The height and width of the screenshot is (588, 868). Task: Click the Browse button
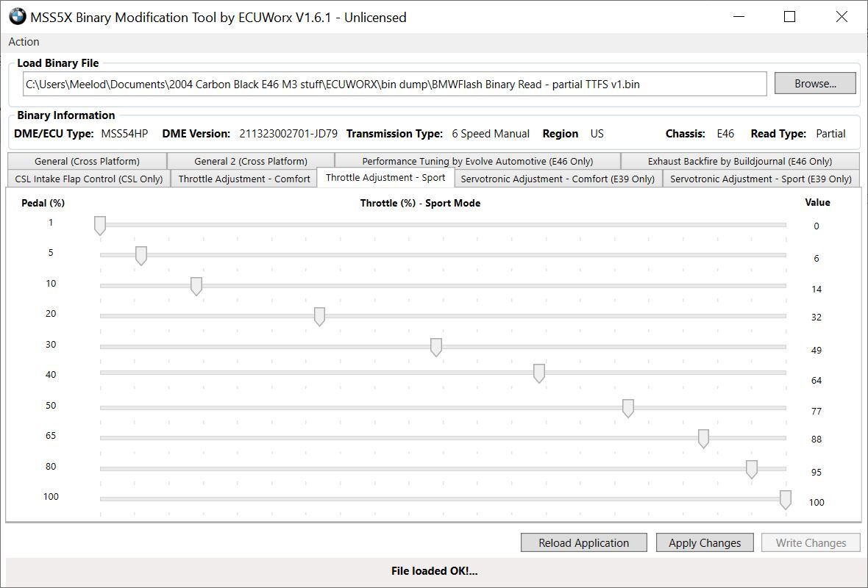(x=814, y=84)
